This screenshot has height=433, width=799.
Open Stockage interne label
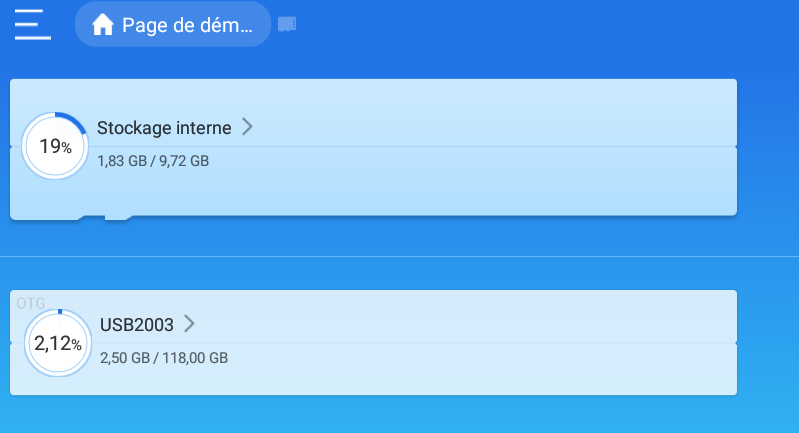coord(164,128)
